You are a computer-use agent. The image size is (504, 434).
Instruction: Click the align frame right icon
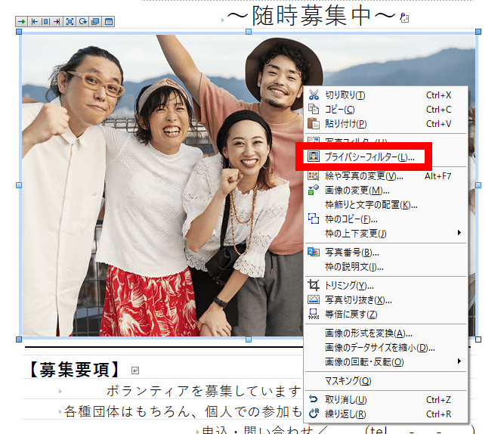[57, 22]
